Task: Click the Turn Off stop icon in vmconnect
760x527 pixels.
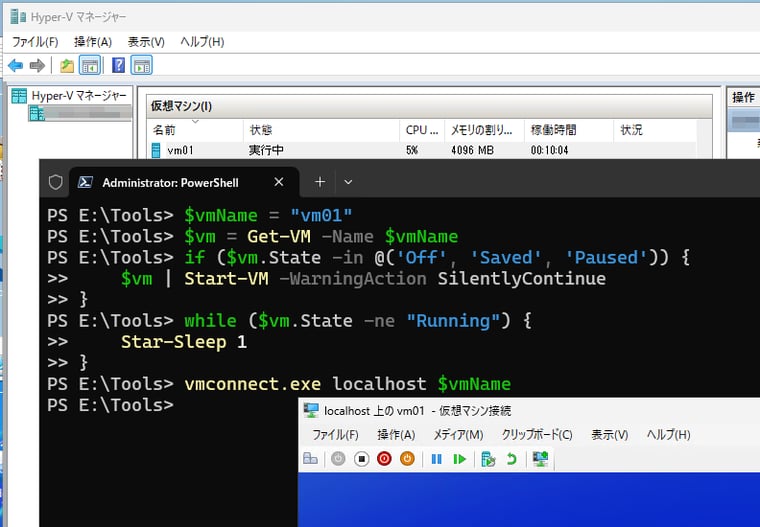Action: point(362,459)
